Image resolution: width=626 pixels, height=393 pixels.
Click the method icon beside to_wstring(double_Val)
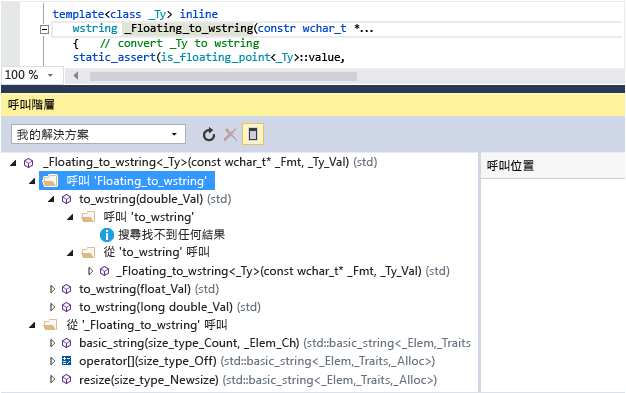click(x=67, y=199)
